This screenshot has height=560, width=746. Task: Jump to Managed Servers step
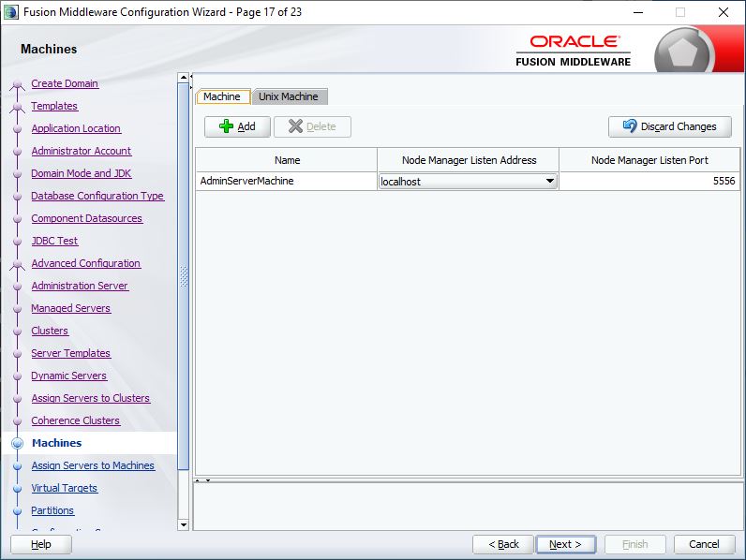click(71, 308)
